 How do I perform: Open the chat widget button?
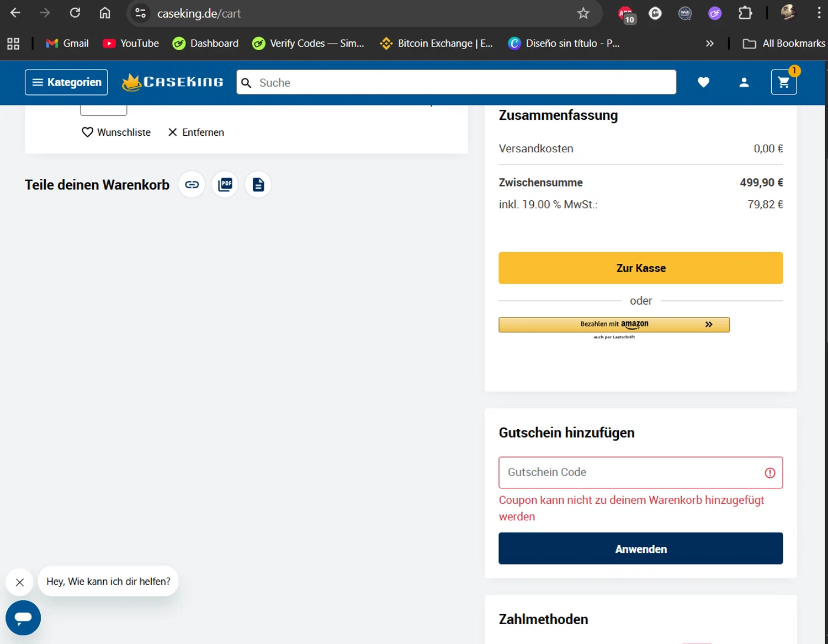click(23, 618)
